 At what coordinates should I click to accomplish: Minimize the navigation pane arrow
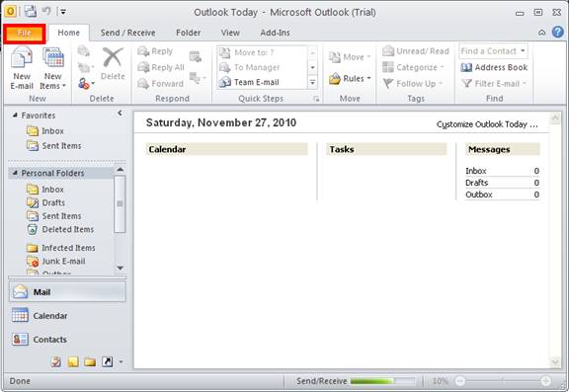click(x=120, y=114)
